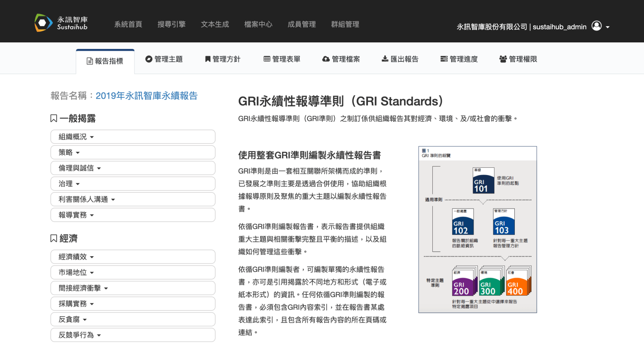The width and height of the screenshot is (644, 345).
Task: Switch to the 管理權限 tab
Action: point(518,59)
